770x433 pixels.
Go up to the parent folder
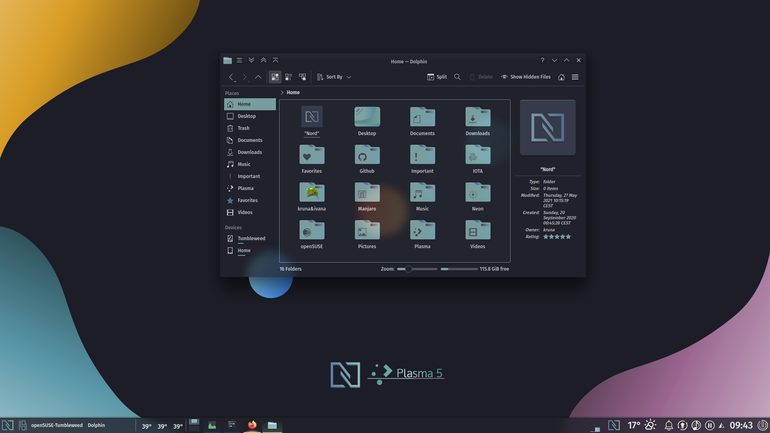(x=258, y=77)
